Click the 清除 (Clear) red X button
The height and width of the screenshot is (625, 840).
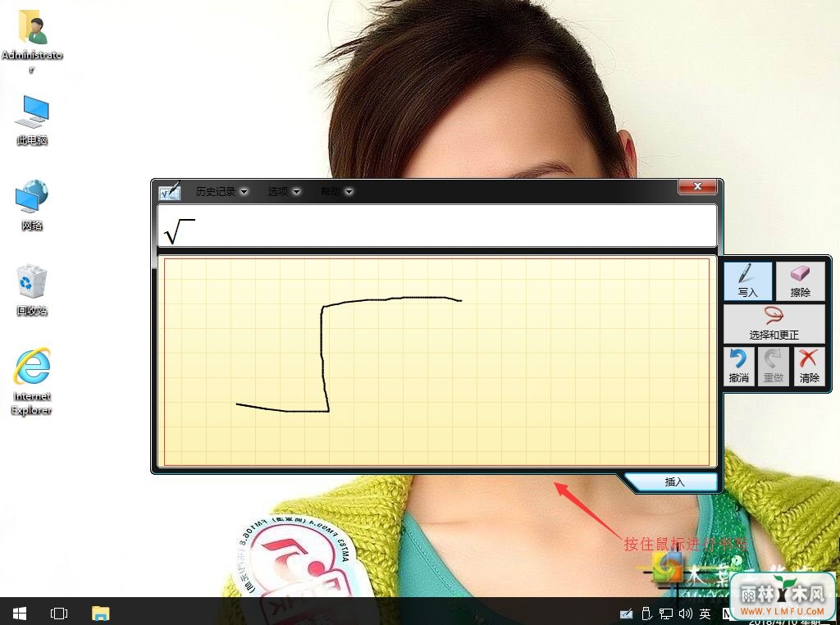[x=809, y=367]
